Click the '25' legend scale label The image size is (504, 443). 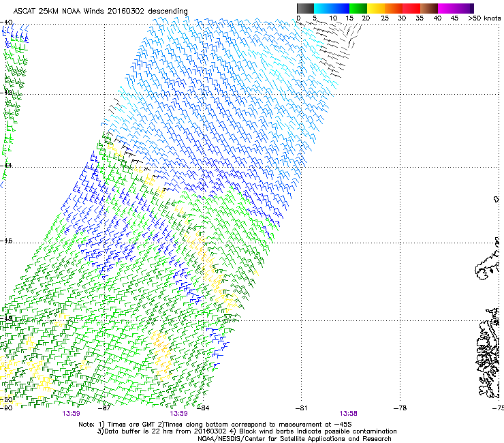click(385, 18)
